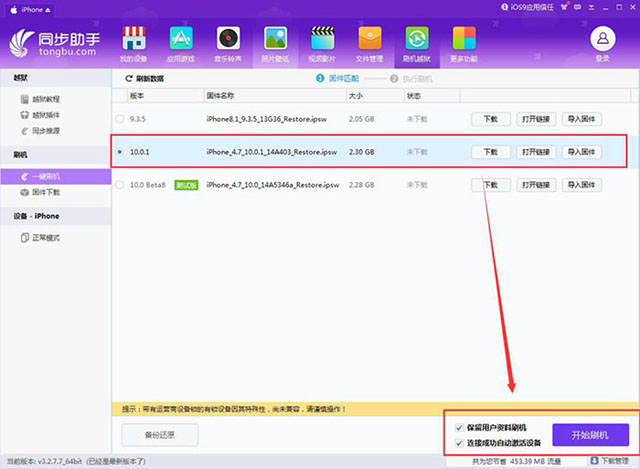
Task: Click the iPhone8,1_9.3.5_13G36_Restore.ipsw file name
Action: [x=267, y=119]
